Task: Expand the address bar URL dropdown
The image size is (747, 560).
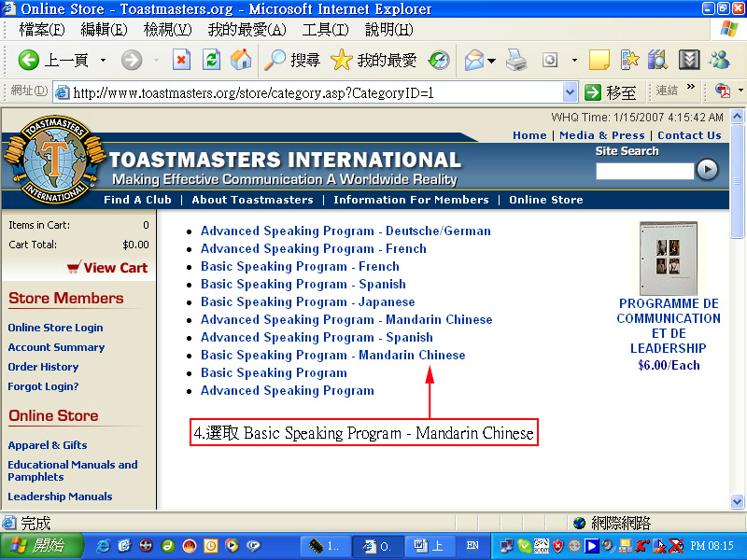Action: coord(570,92)
